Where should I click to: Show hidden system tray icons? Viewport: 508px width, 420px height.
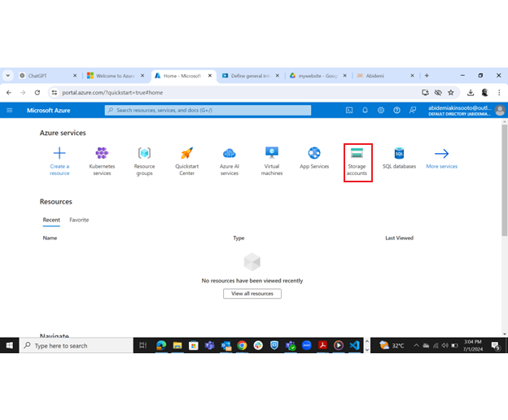point(416,345)
